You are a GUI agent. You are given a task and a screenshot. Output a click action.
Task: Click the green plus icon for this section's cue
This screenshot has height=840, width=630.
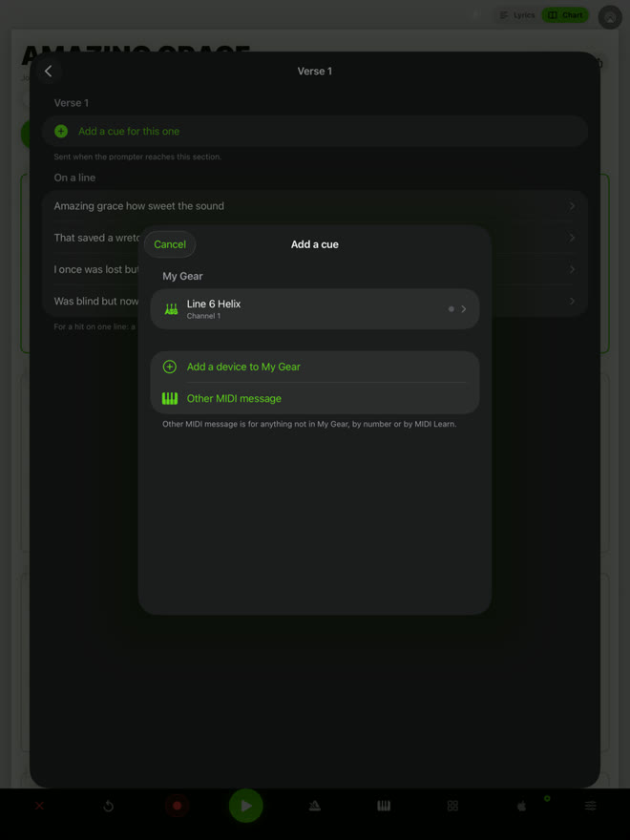click(61, 132)
